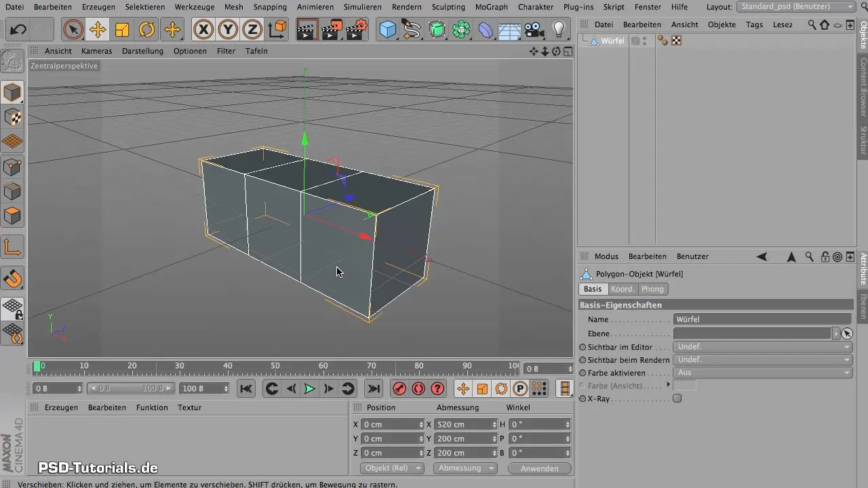Open Sichtbar im Editor dropdown
868x488 pixels.
coord(763,347)
